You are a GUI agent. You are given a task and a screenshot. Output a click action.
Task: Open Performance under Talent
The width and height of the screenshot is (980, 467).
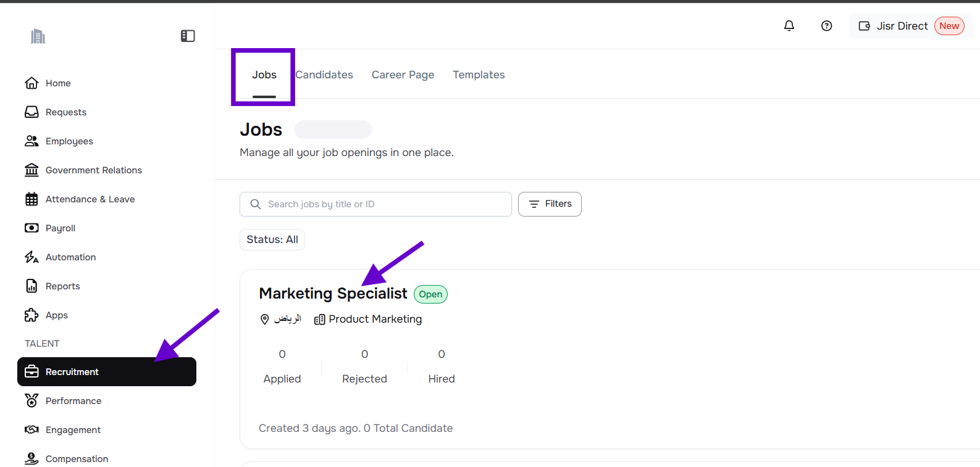click(73, 401)
